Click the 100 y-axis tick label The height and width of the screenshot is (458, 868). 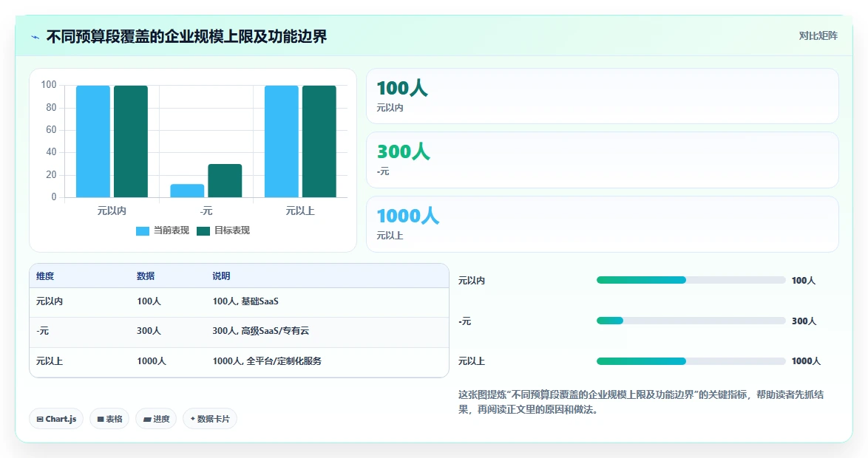(x=49, y=85)
